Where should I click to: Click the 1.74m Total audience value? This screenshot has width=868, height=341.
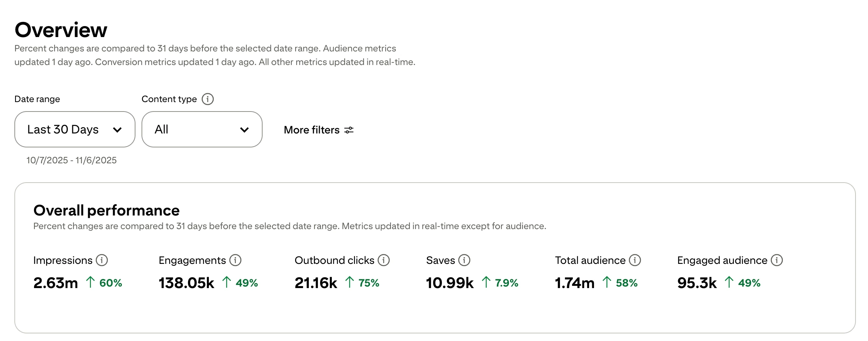tap(574, 283)
